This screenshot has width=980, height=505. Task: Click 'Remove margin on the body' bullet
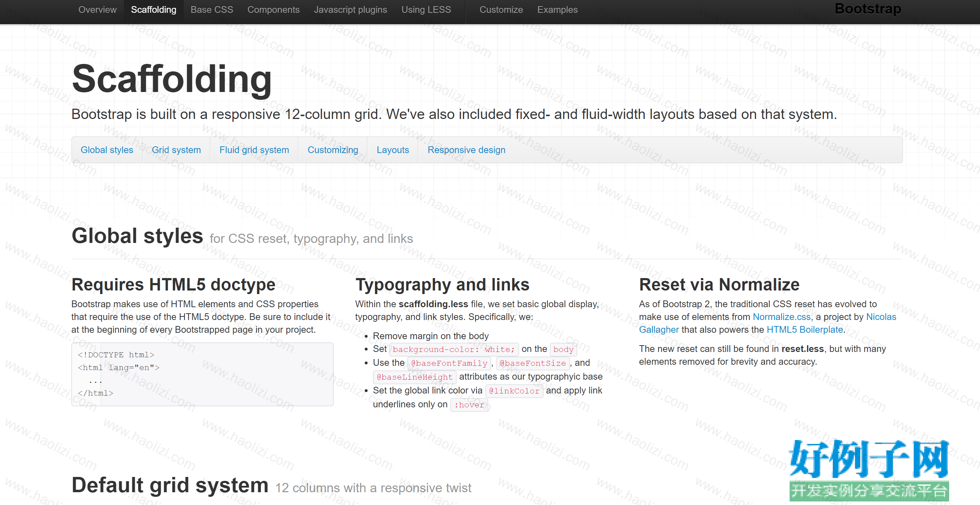pos(431,336)
